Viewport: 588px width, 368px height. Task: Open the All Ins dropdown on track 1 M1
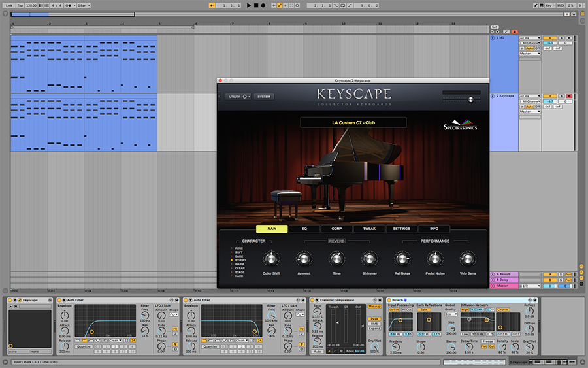(531, 38)
